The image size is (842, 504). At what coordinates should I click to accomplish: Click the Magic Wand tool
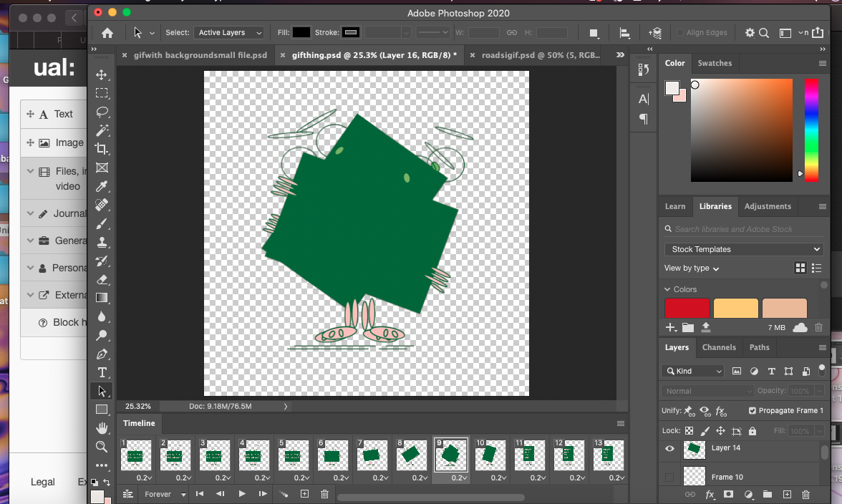click(102, 130)
